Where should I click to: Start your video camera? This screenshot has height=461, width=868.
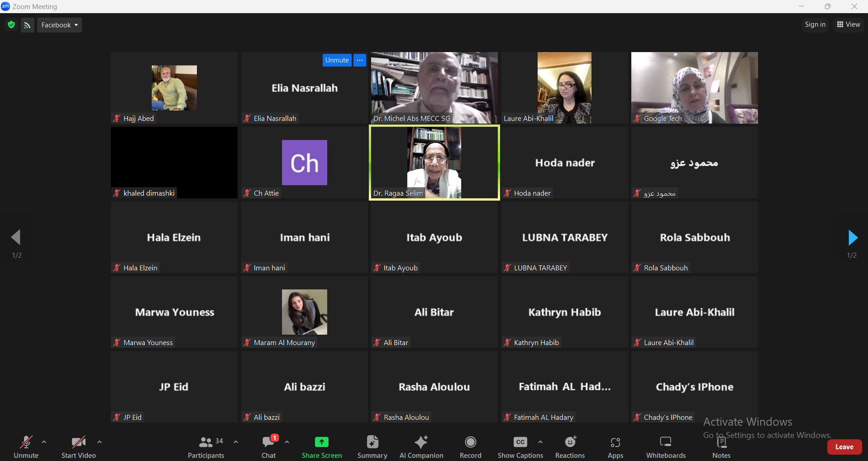click(x=79, y=447)
